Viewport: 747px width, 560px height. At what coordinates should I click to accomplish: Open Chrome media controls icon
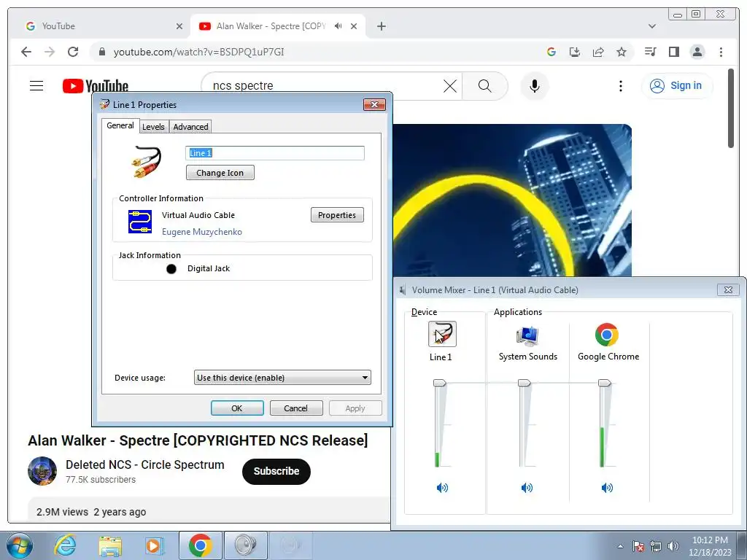(x=650, y=52)
